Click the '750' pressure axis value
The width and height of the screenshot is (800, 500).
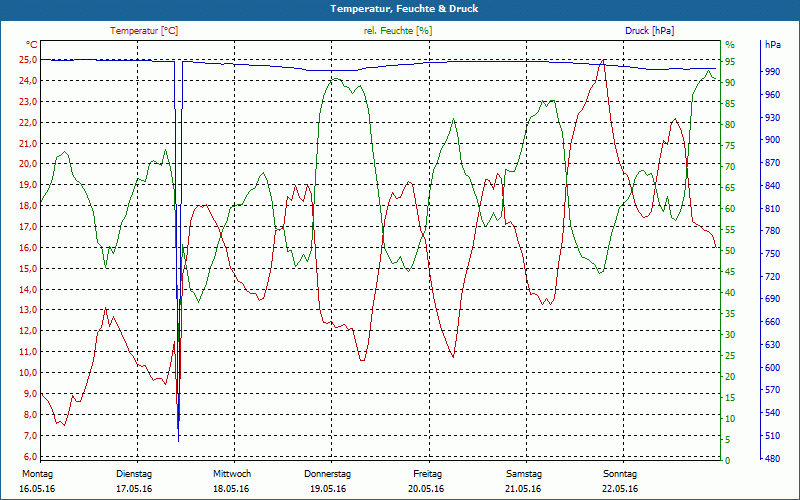pos(772,254)
